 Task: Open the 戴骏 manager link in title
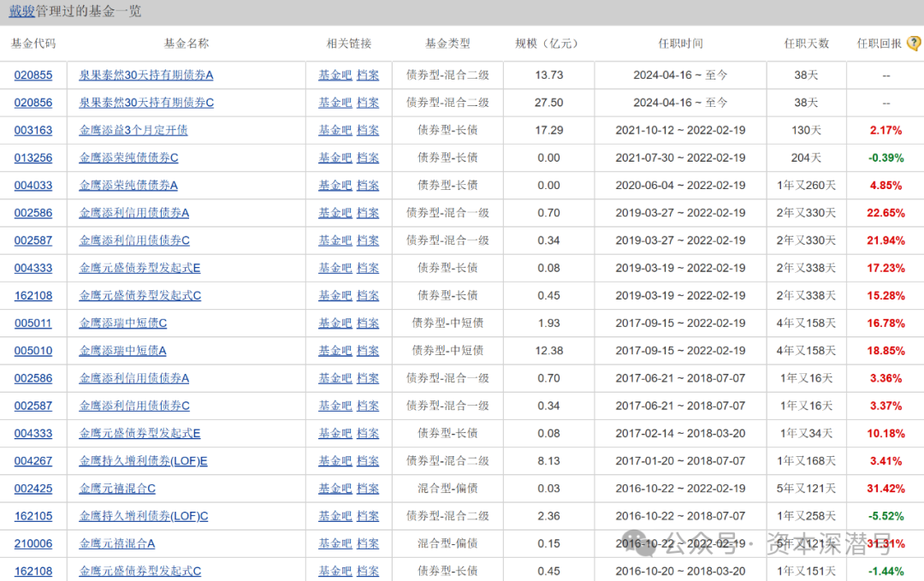[x=21, y=11]
